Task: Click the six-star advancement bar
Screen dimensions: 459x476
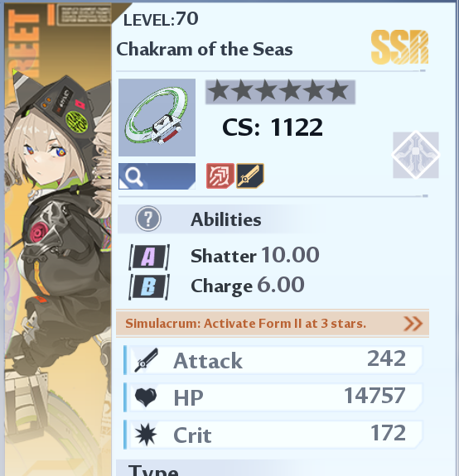Action: tap(280, 92)
